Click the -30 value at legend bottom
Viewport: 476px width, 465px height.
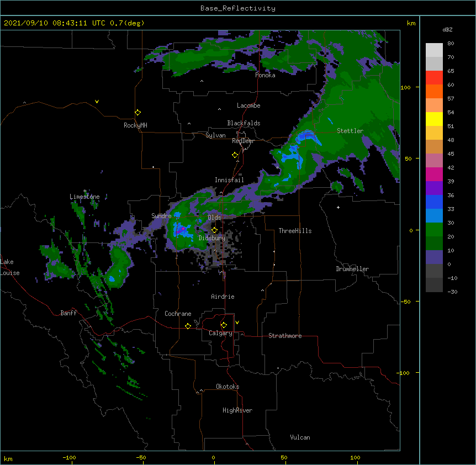click(452, 292)
